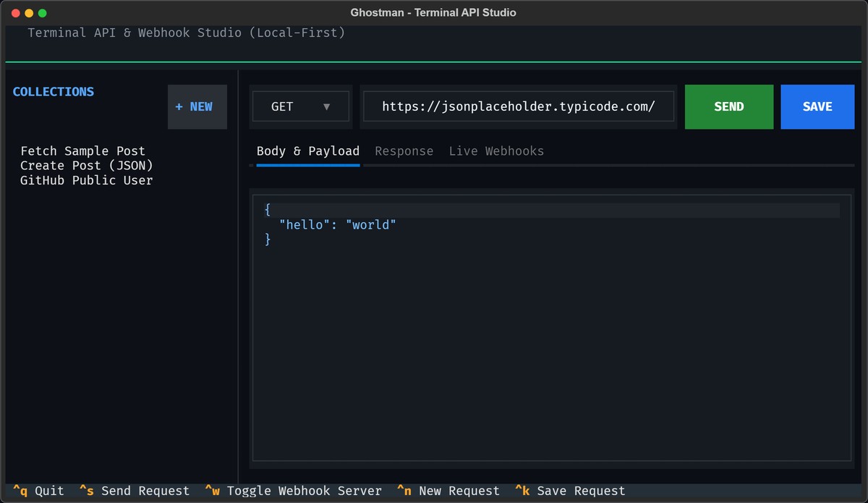The height and width of the screenshot is (503, 868).
Task: Click the JSON body editor area
Action: coord(552,328)
